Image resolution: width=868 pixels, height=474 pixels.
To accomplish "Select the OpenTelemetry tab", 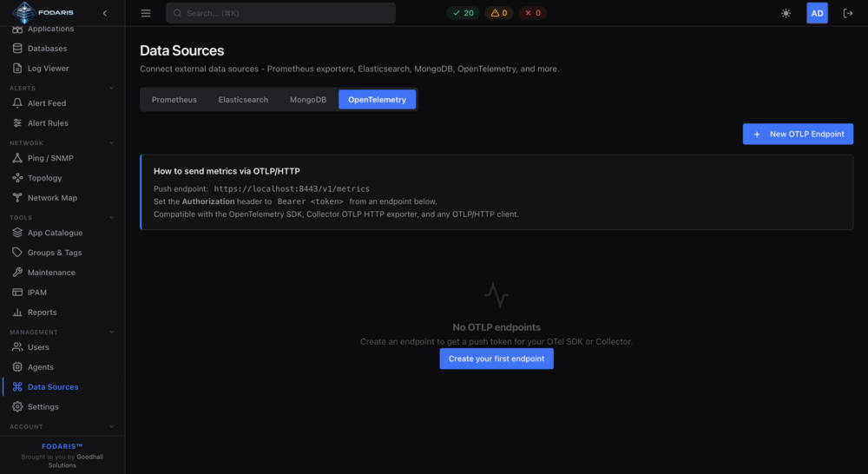I will (377, 100).
